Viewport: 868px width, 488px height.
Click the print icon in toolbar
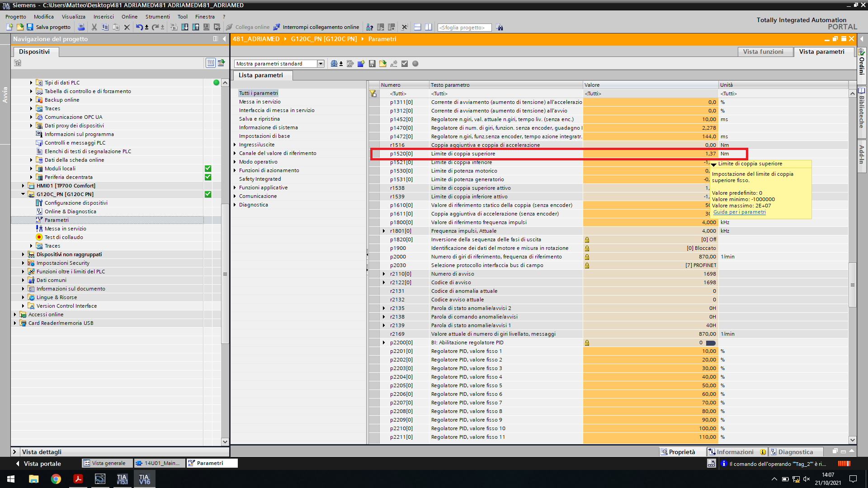[81, 27]
